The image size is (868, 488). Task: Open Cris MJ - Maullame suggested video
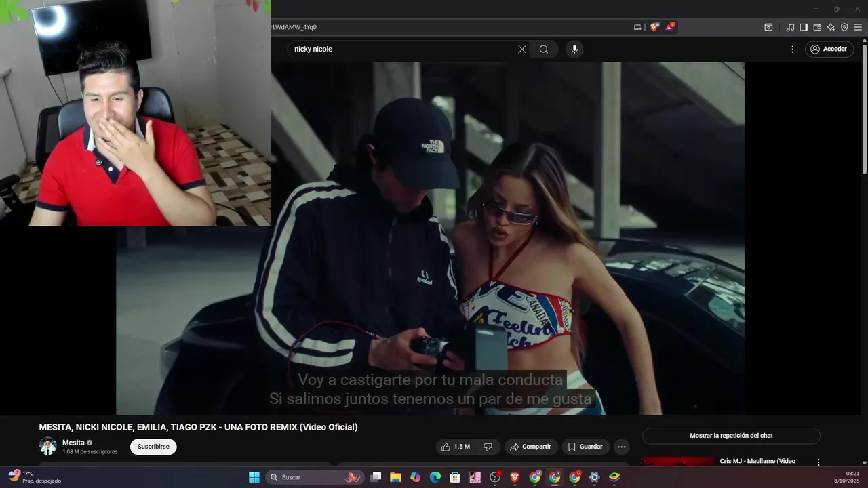coord(757,461)
